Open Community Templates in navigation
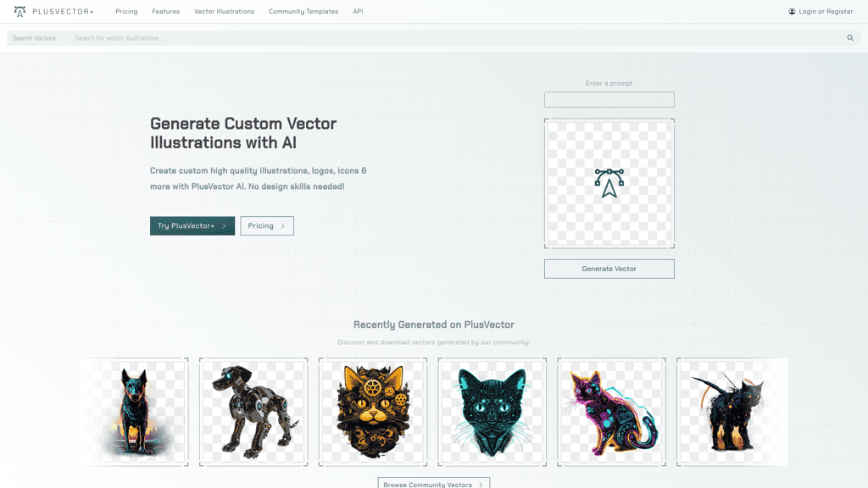This screenshot has height=488, width=868. (x=303, y=11)
